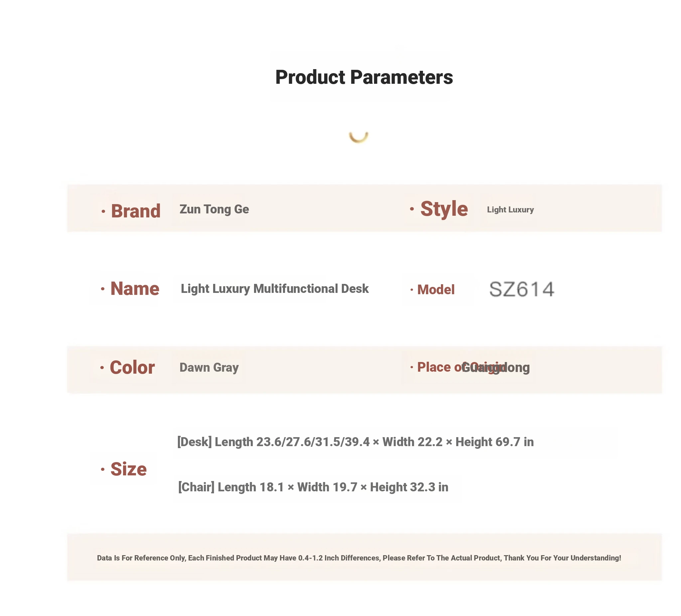Click the SZ614 model number
The image size is (681, 616).
[522, 290]
